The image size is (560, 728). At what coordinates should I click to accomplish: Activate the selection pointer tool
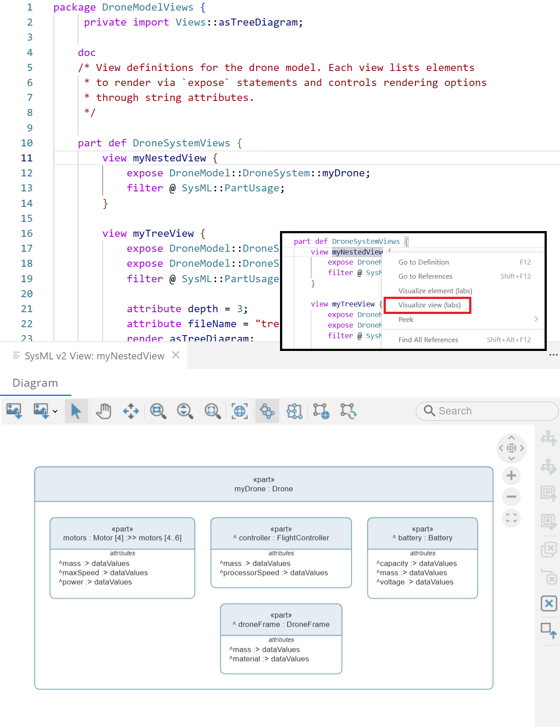(x=76, y=411)
